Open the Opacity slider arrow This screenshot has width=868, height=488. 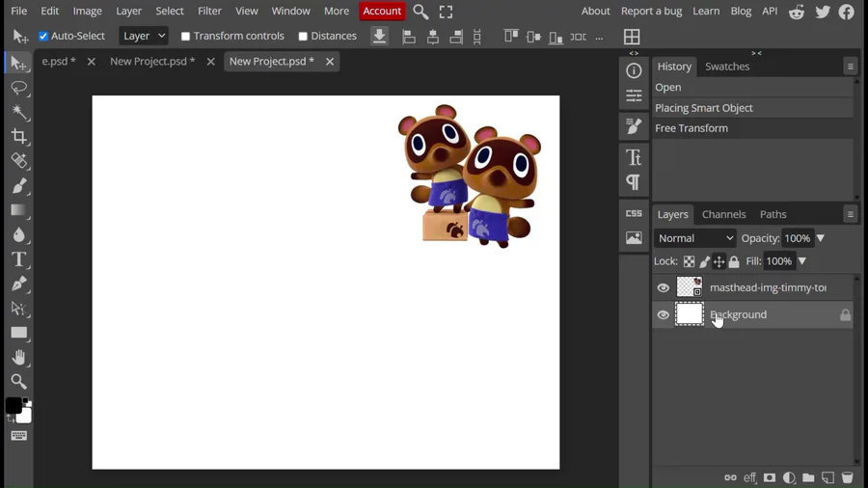pyautogui.click(x=821, y=238)
